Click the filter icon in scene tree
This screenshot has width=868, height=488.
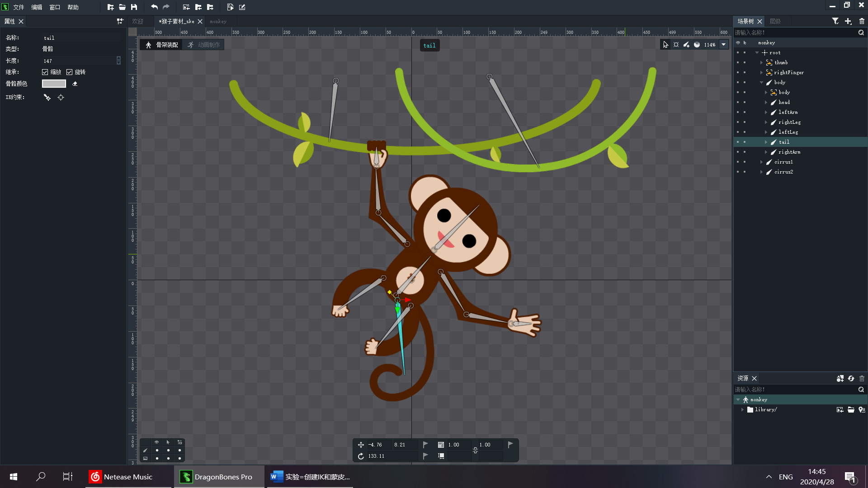click(x=835, y=21)
